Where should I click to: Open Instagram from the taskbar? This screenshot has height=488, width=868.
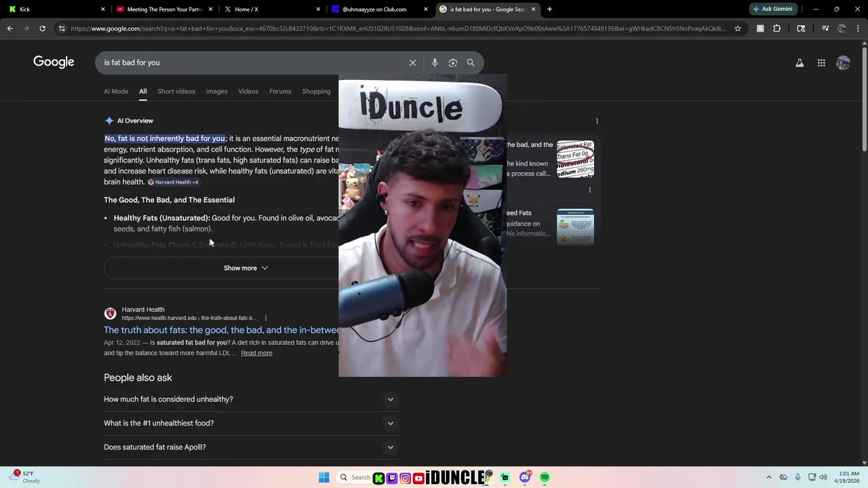405,478
